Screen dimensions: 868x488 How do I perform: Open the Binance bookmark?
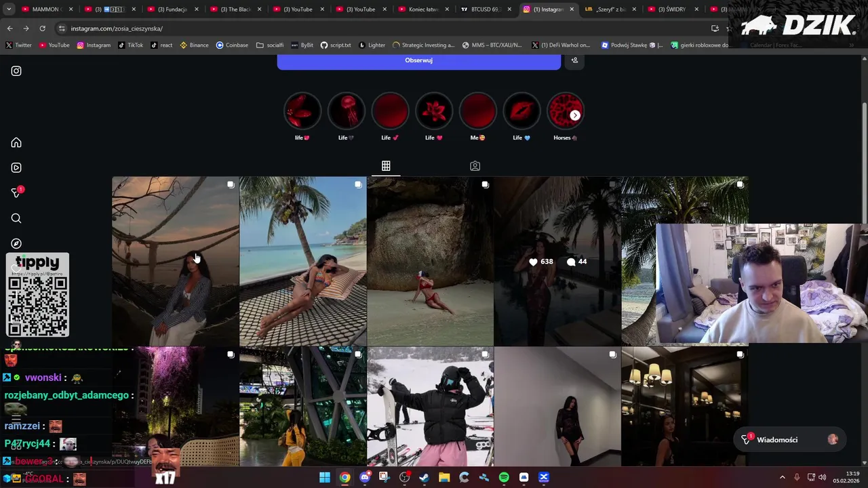194,45
